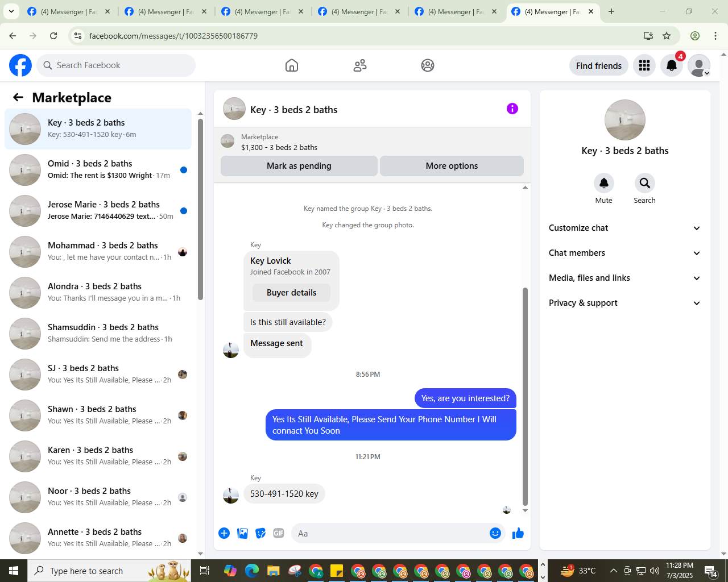Screen dimensions: 728x582
Task: Click the 530-491-1520 key message bubble
Action: [284, 494]
